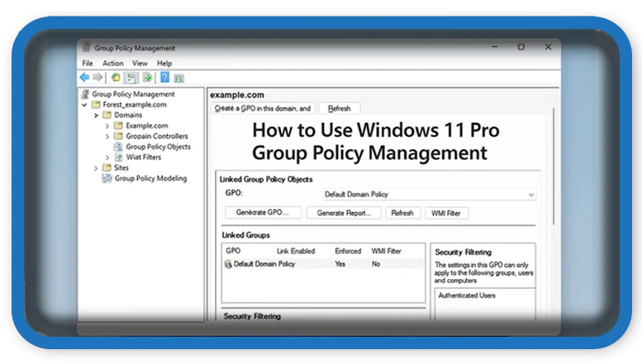Expand the Wiat Filters node chevron

(107, 158)
